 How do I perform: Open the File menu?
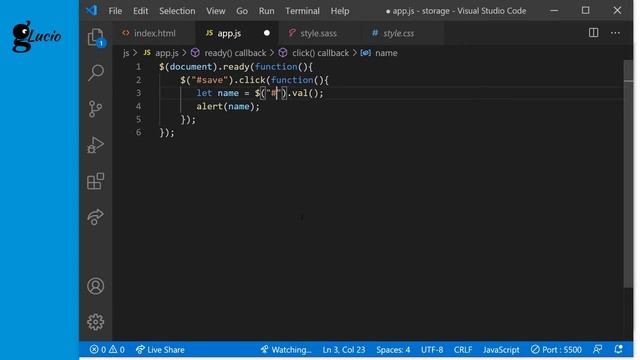click(115, 11)
